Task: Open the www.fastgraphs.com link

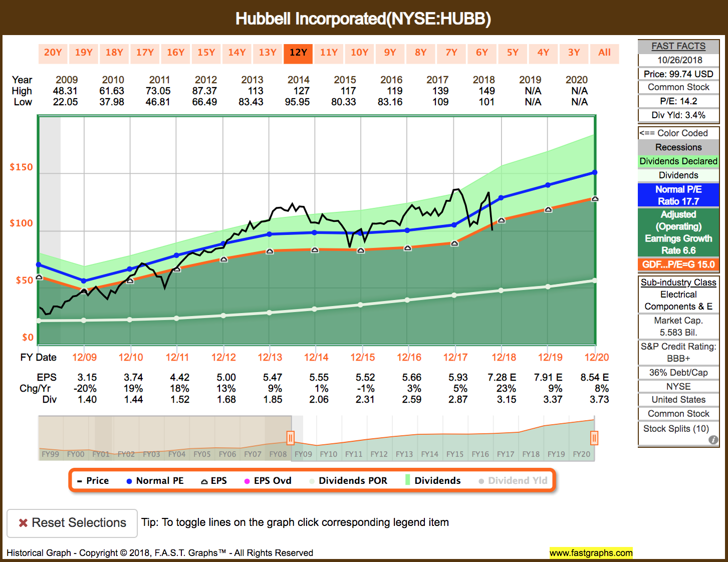Action: point(591,553)
